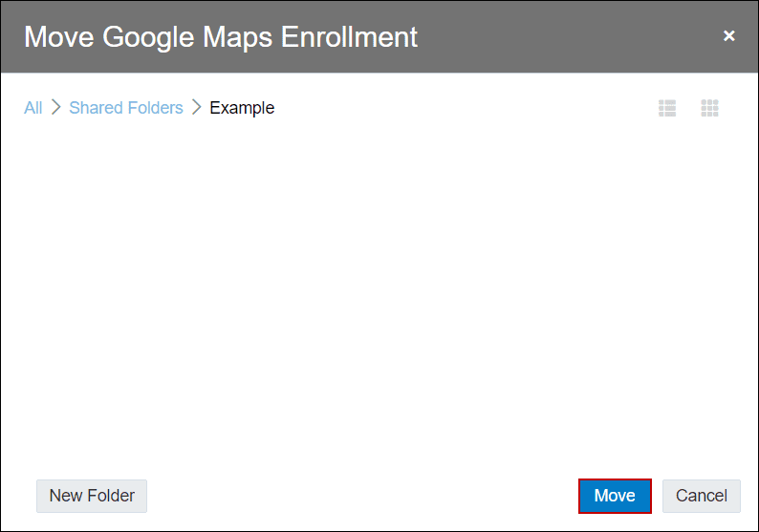
Task: Click the dialog title text
Action: coord(221,37)
